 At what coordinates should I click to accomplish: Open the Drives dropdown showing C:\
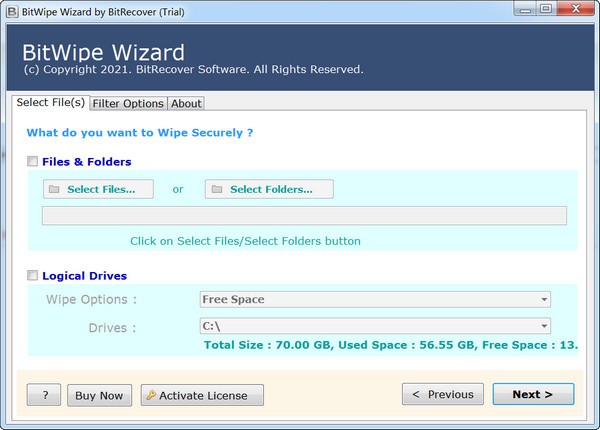375,326
